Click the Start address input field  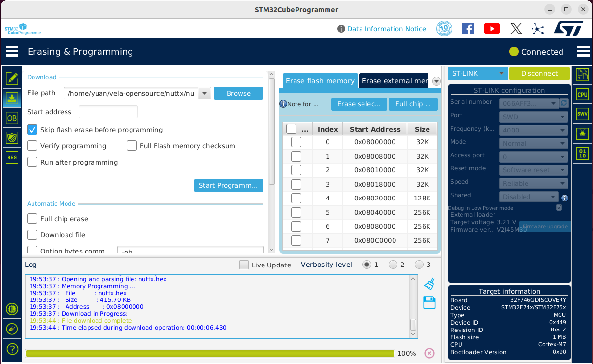coord(108,112)
